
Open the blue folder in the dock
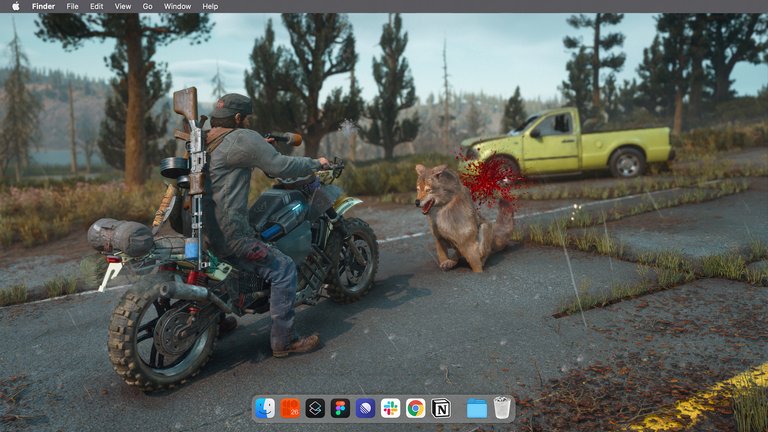pyautogui.click(x=477, y=408)
